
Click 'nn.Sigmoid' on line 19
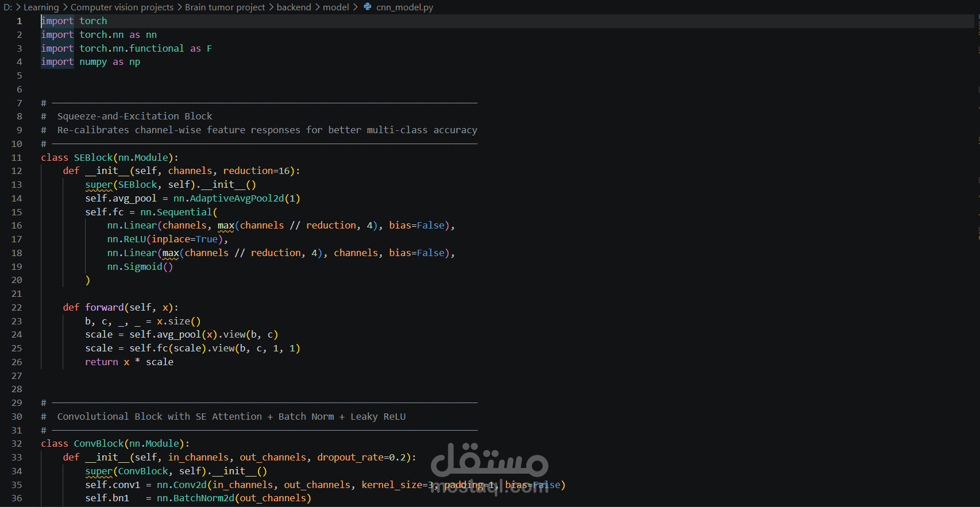(x=134, y=266)
